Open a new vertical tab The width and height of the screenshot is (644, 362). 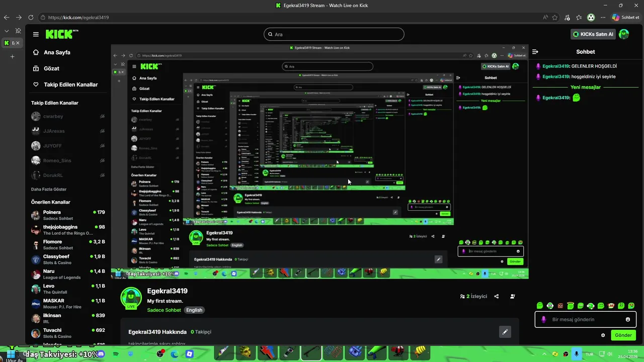pyautogui.click(x=12, y=56)
